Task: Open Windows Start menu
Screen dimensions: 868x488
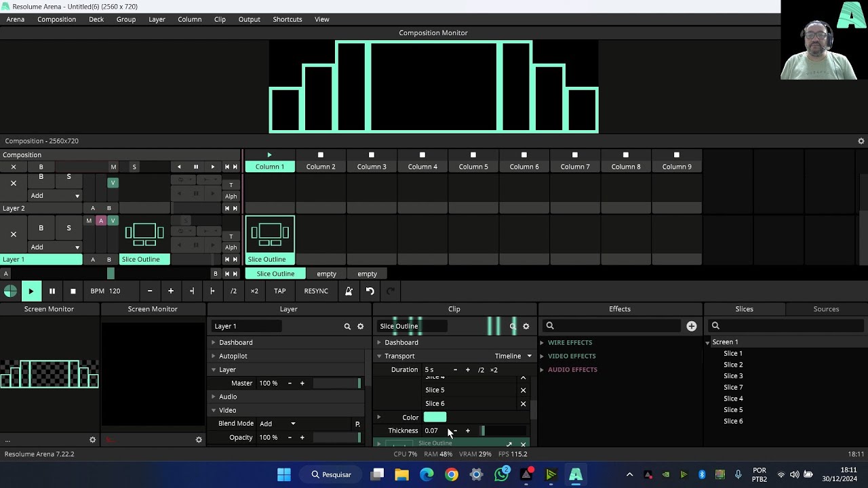Action: 284,474
